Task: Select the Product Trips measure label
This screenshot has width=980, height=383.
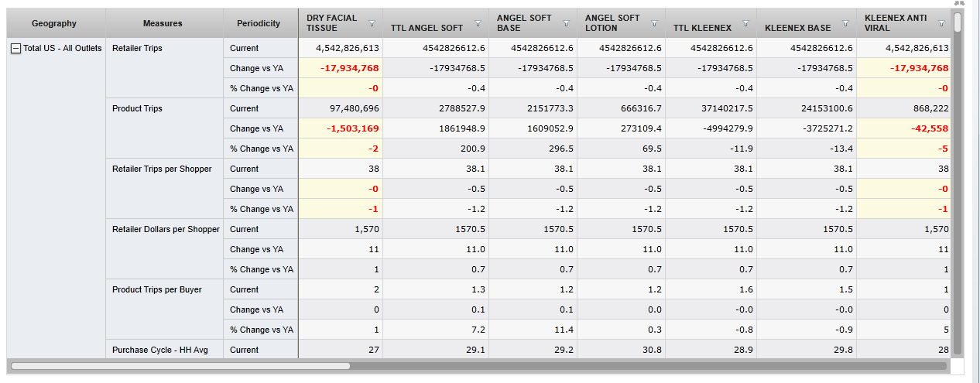Action: (x=137, y=108)
